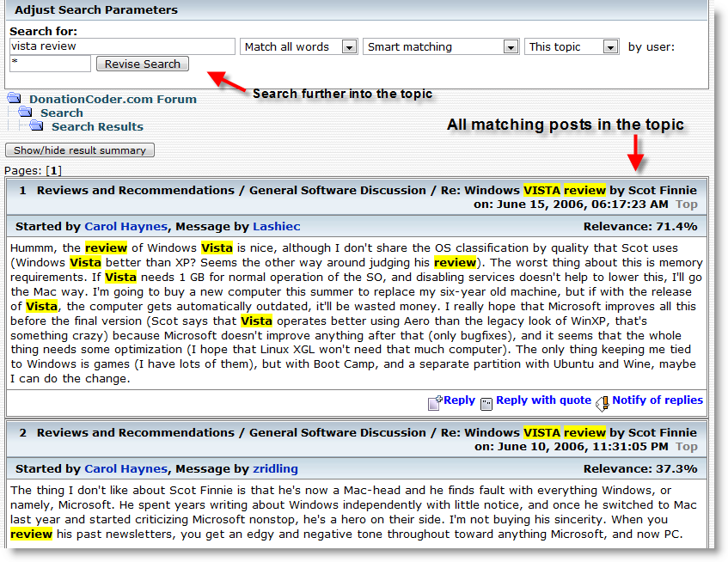Open the Search breadcrumb link
The width and height of the screenshot is (728, 562).
coord(62,113)
